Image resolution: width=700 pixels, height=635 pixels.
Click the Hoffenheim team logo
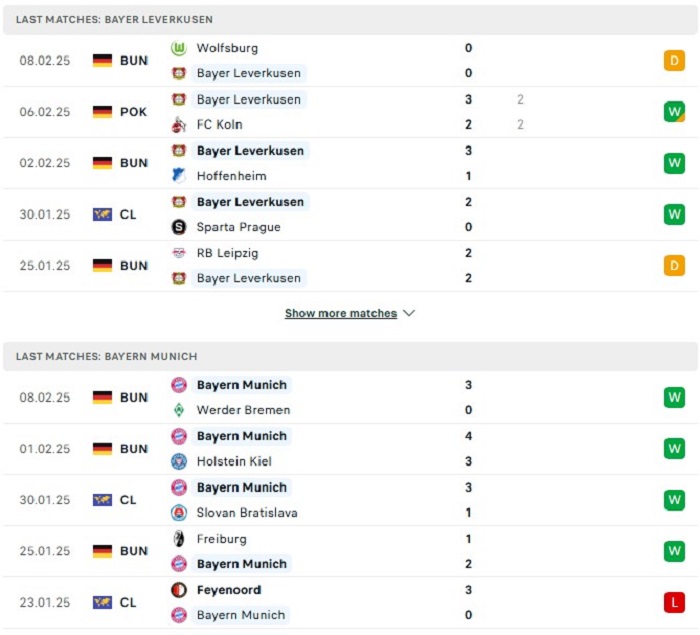point(179,176)
